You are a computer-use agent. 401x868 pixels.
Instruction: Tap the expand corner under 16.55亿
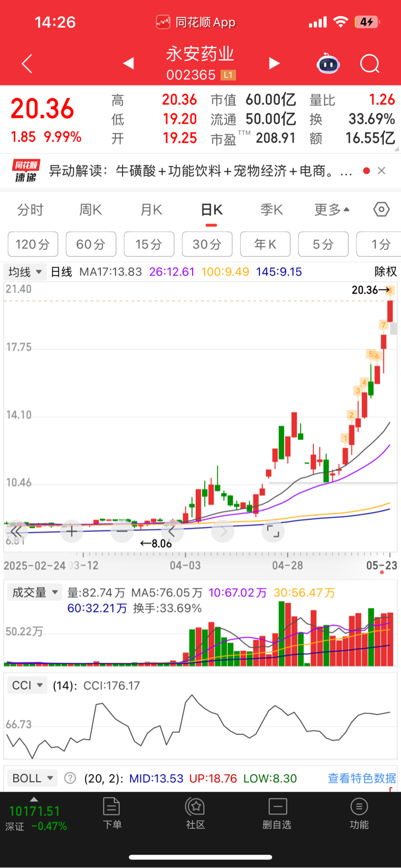coord(397,150)
